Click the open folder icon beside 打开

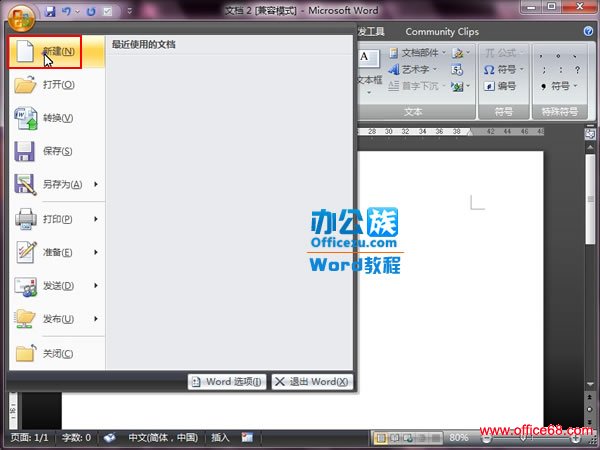25,85
